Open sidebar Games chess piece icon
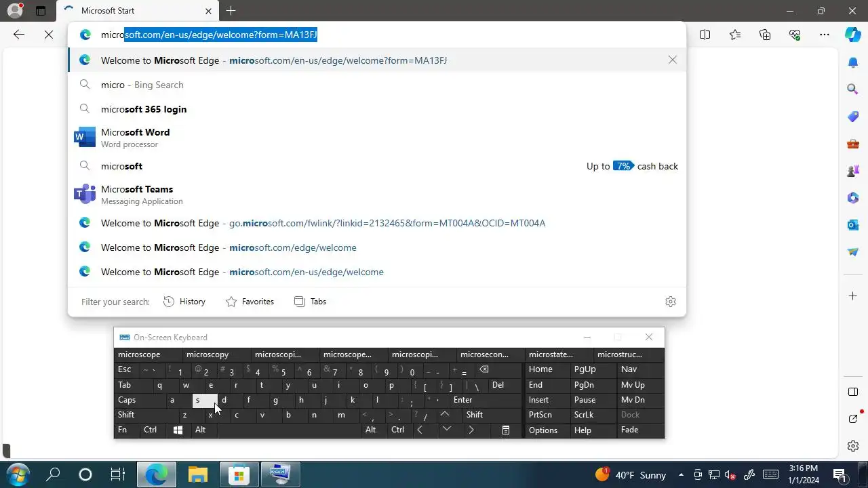 coord(853,171)
